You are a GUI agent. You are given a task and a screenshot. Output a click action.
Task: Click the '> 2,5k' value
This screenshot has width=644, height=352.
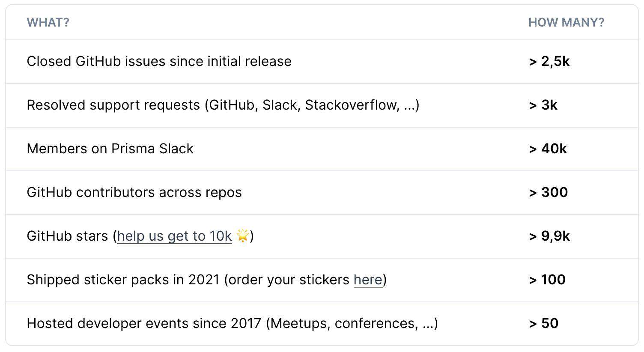(549, 61)
